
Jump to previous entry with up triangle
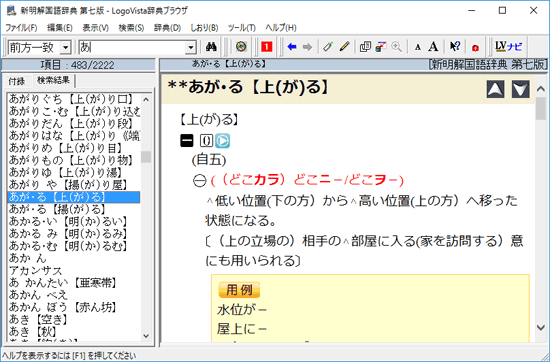click(x=496, y=89)
